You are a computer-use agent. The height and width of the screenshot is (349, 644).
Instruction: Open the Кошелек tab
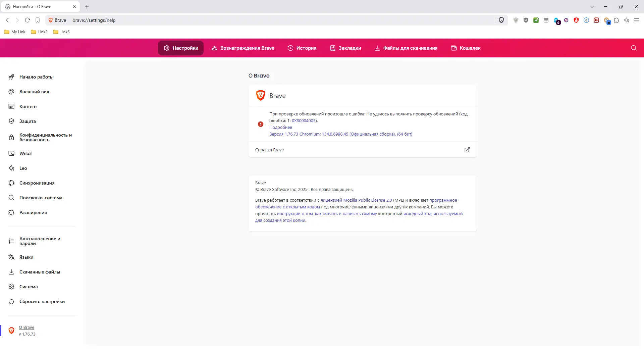click(x=466, y=48)
